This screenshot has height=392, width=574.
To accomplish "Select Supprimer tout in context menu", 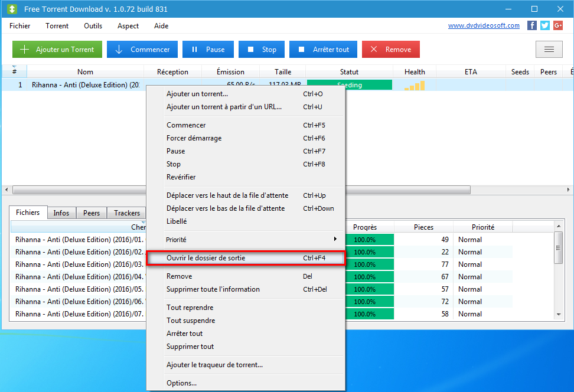I will [x=245, y=347].
